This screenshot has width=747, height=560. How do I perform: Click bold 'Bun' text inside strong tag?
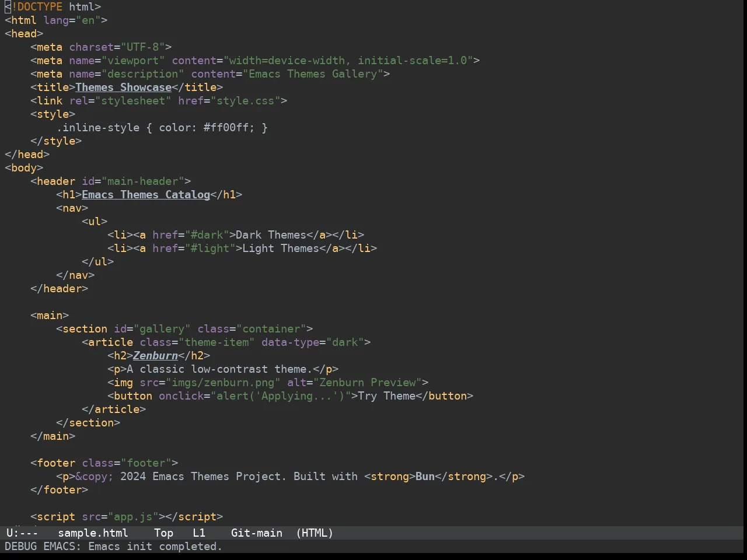pos(425,477)
